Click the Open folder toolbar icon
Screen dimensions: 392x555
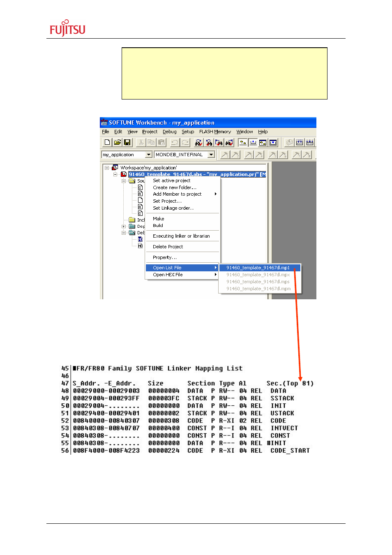coord(118,142)
